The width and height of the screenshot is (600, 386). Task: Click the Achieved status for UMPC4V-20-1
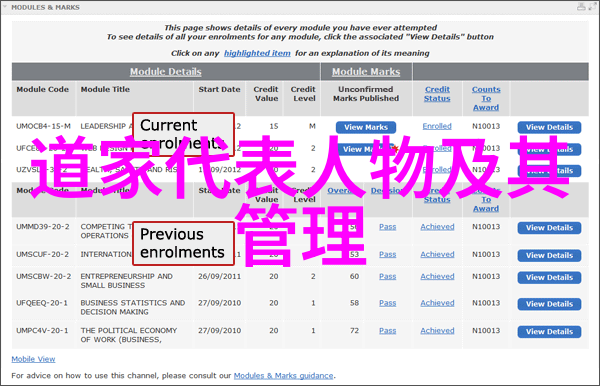(x=437, y=331)
